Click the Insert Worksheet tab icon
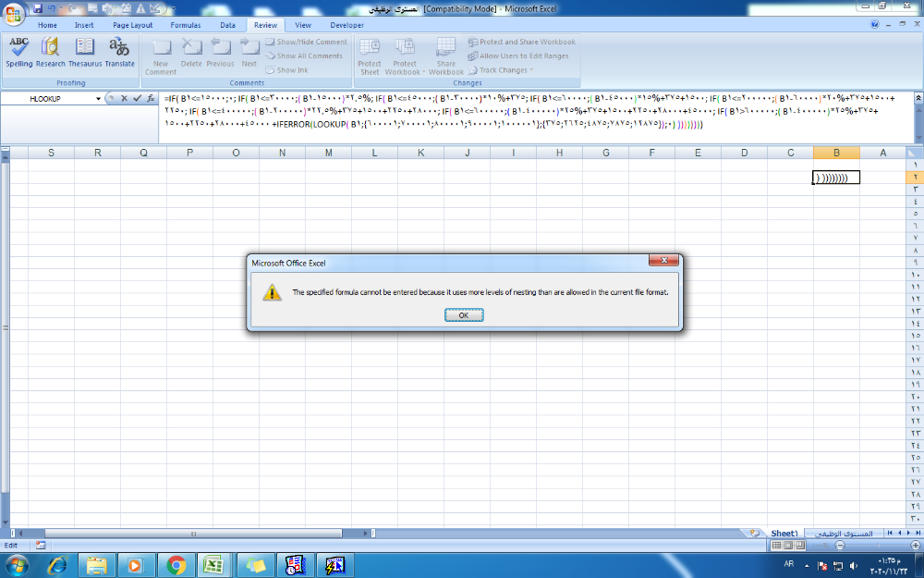The height and width of the screenshot is (578, 924). [x=754, y=534]
